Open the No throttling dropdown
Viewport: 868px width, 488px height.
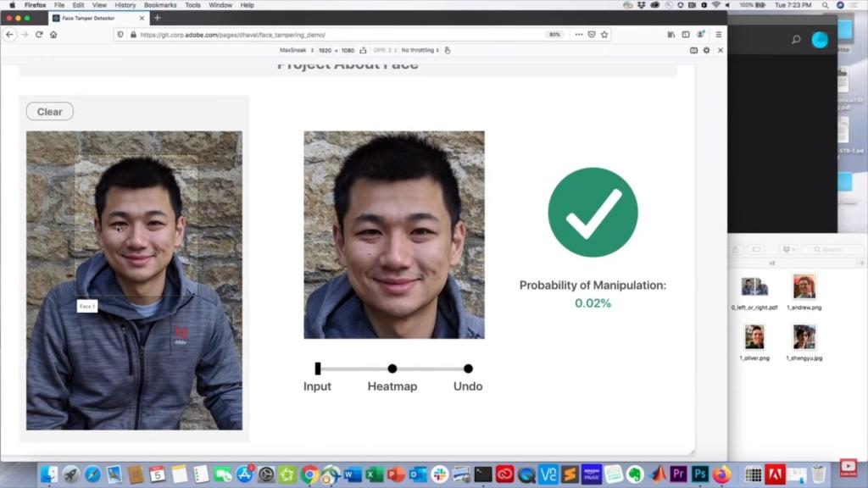tap(420, 50)
